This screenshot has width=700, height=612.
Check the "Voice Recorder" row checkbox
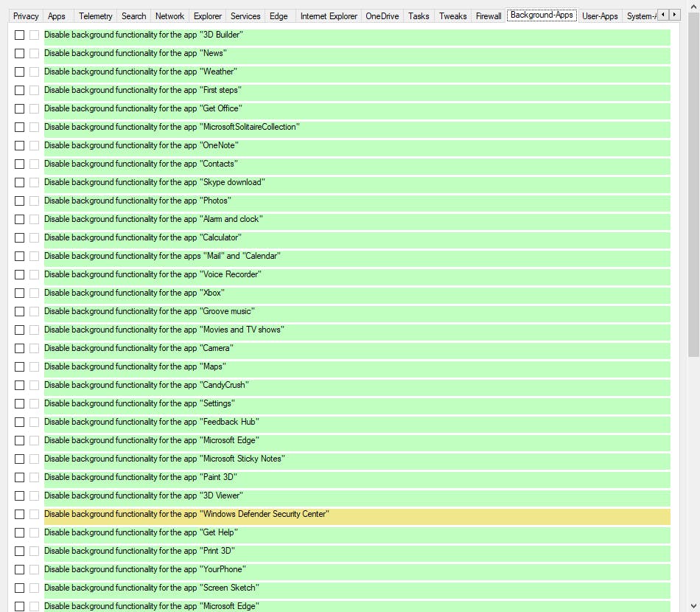click(19, 275)
